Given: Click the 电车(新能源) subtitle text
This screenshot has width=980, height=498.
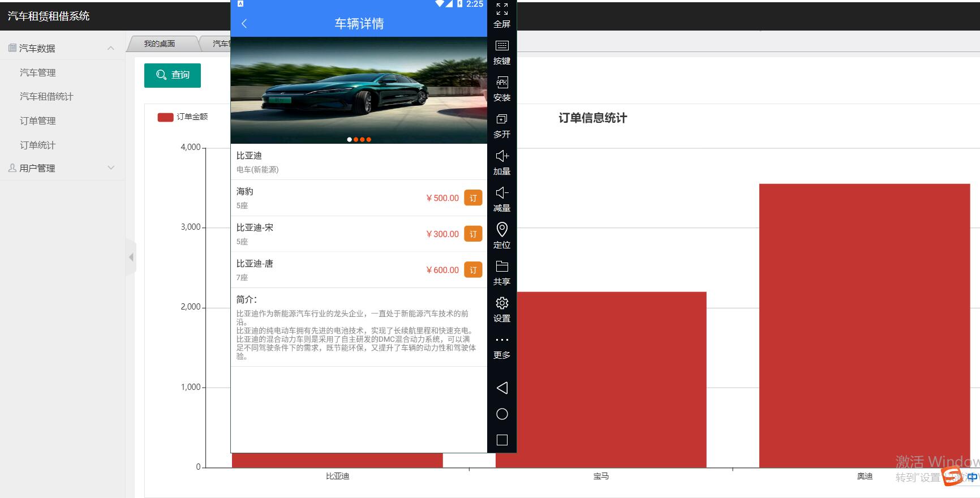Looking at the screenshot, I should (x=257, y=170).
